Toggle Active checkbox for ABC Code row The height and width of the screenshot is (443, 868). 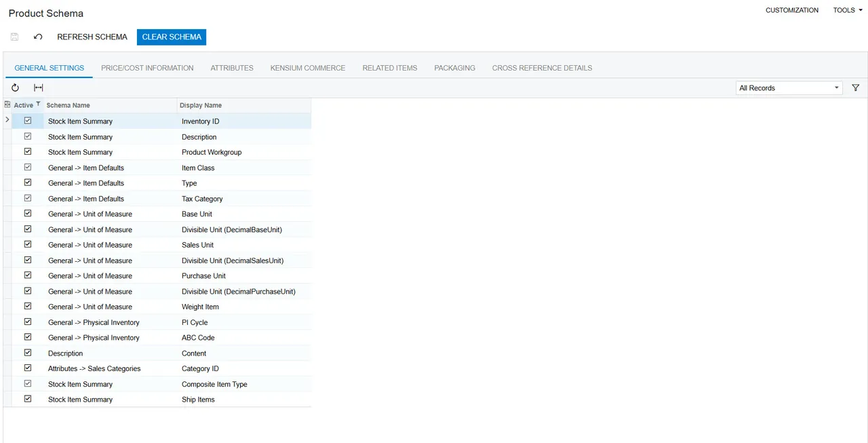[28, 337]
